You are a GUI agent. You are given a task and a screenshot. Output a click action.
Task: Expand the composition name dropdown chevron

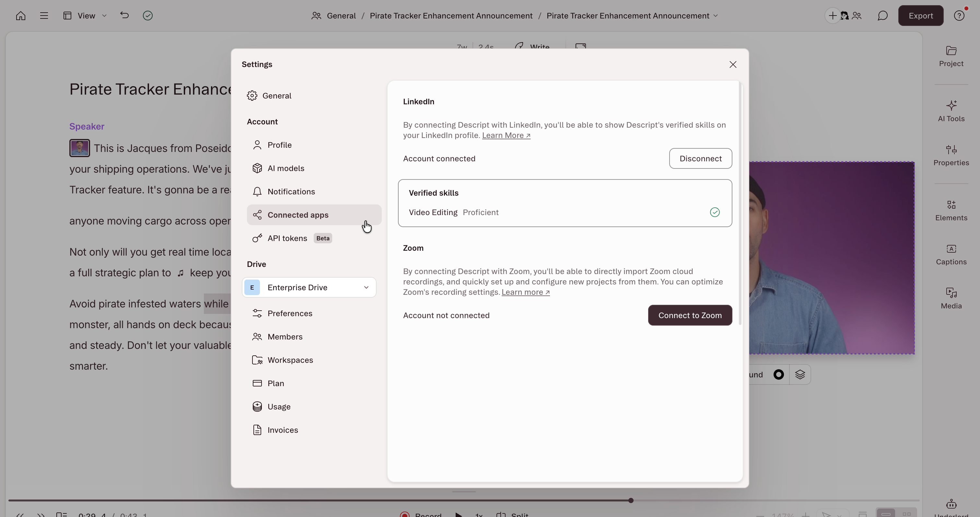point(716,16)
